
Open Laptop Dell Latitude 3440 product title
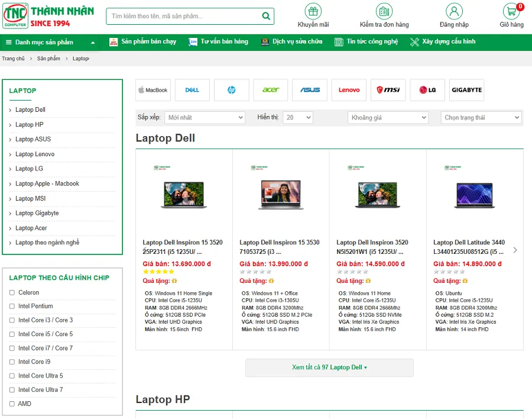469,247
